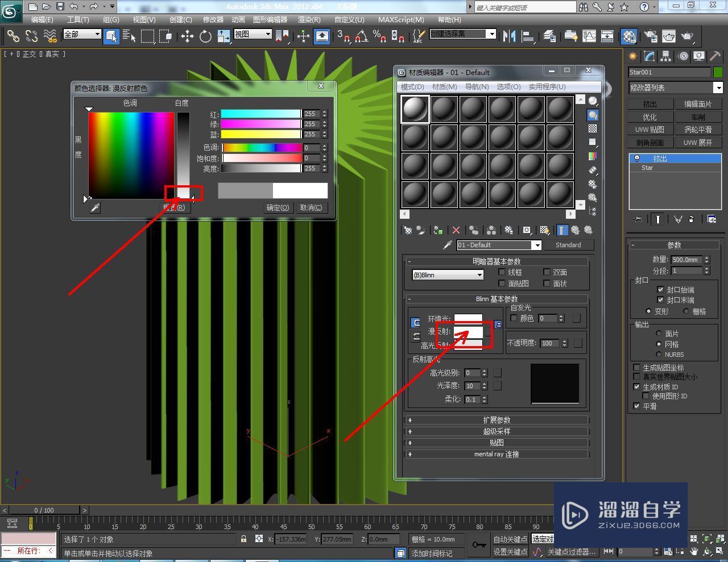The height and width of the screenshot is (562, 728).
Task: Expand the mental ray 连接 rollout
Action: point(497,454)
